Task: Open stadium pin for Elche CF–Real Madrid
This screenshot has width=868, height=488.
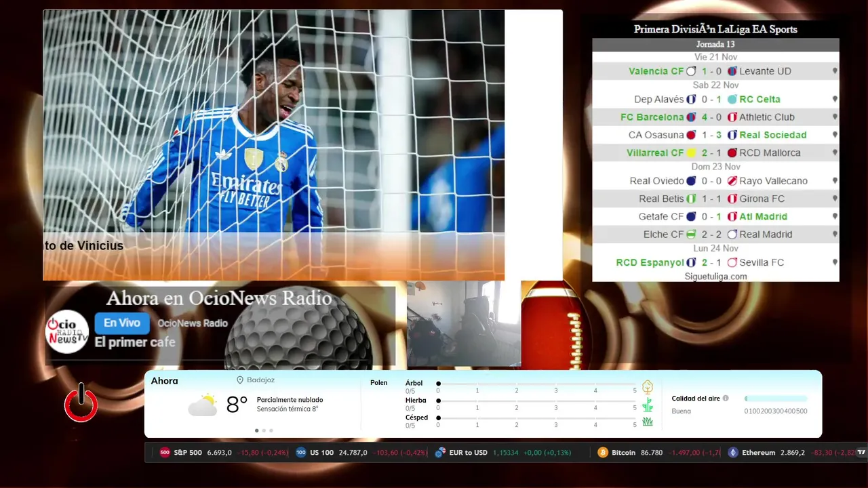Action: click(x=835, y=235)
